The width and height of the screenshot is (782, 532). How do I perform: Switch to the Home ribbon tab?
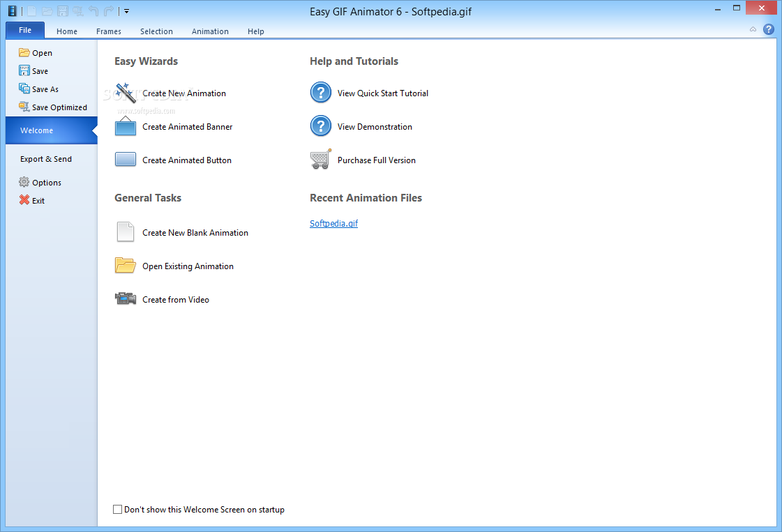click(67, 31)
